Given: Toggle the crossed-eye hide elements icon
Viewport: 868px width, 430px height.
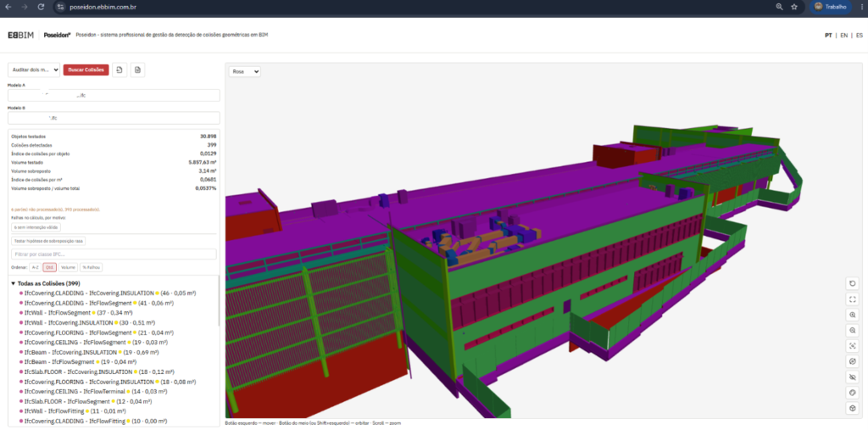Looking at the screenshot, I should click(853, 377).
